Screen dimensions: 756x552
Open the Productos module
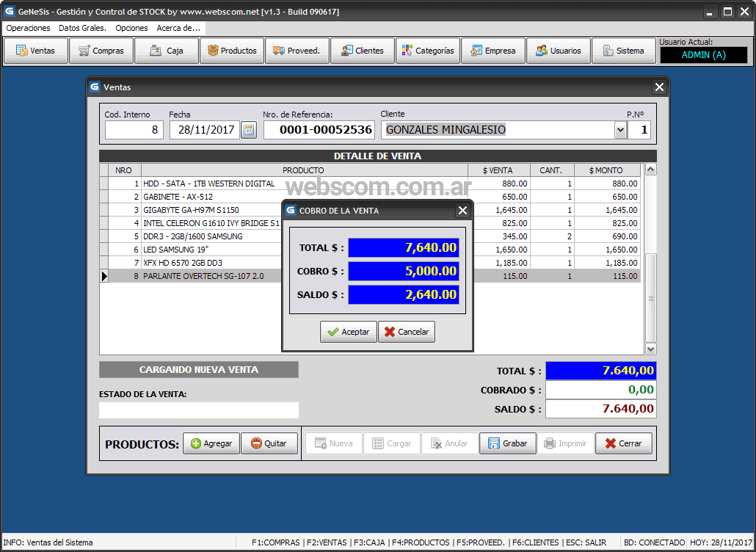click(x=232, y=51)
